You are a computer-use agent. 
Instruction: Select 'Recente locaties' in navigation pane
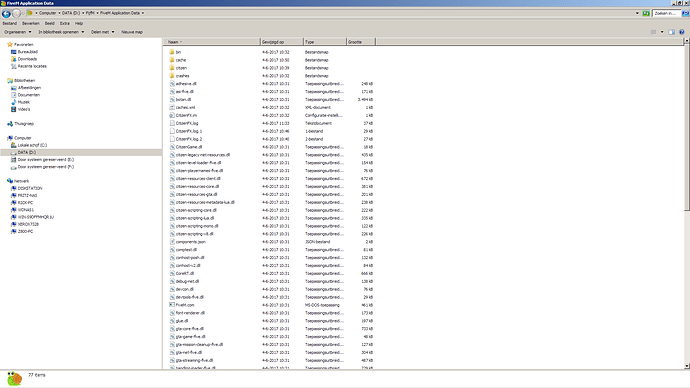[29, 66]
